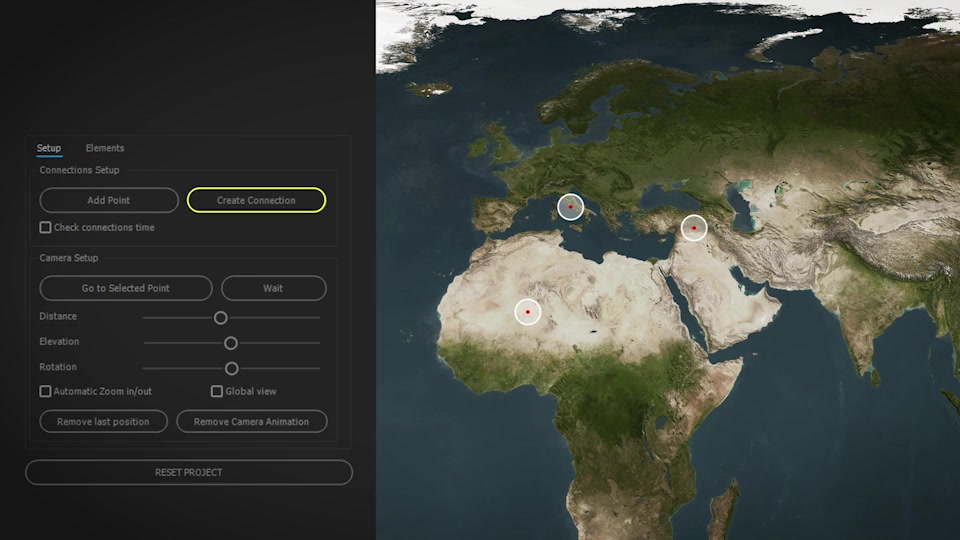Click the Elevation label text

pyautogui.click(x=59, y=342)
